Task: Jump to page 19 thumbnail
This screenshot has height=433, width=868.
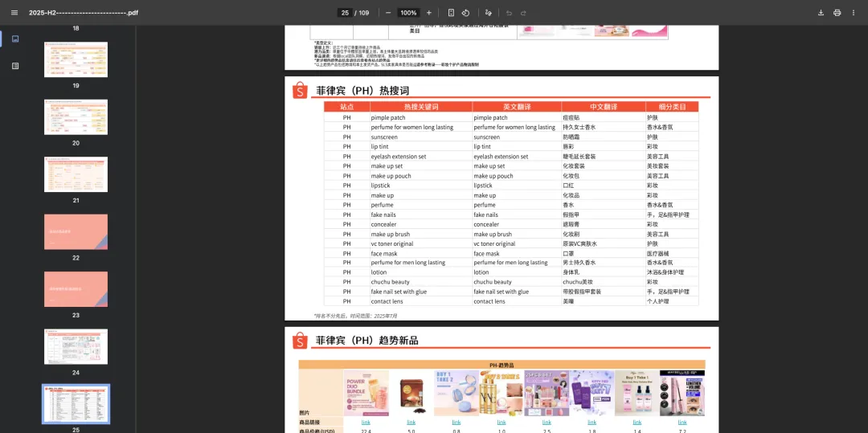Action: 76,59
